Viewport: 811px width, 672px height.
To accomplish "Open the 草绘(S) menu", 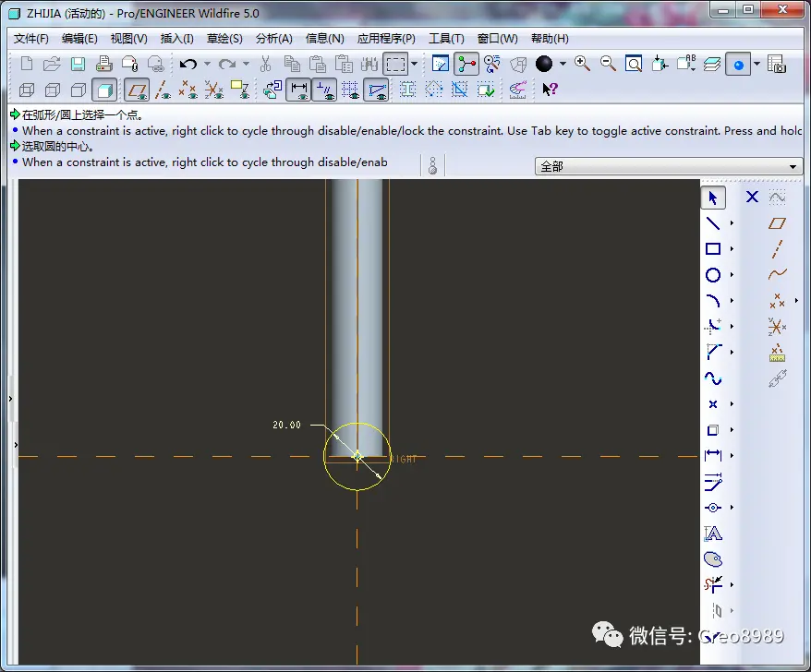I will pos(224,39).
